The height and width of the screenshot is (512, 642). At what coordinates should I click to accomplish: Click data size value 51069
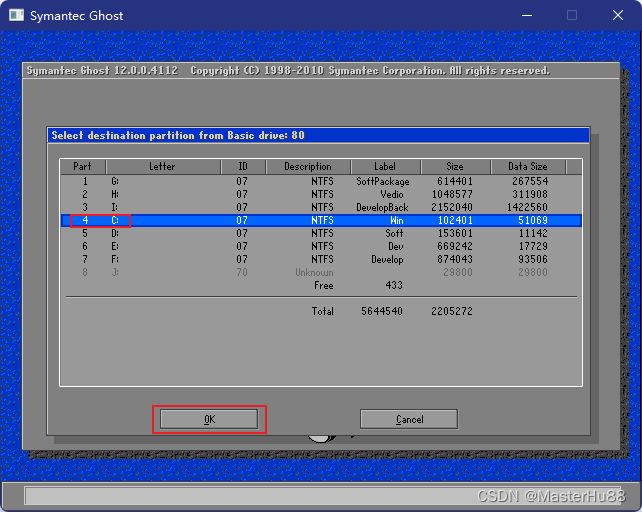(533, 220)
